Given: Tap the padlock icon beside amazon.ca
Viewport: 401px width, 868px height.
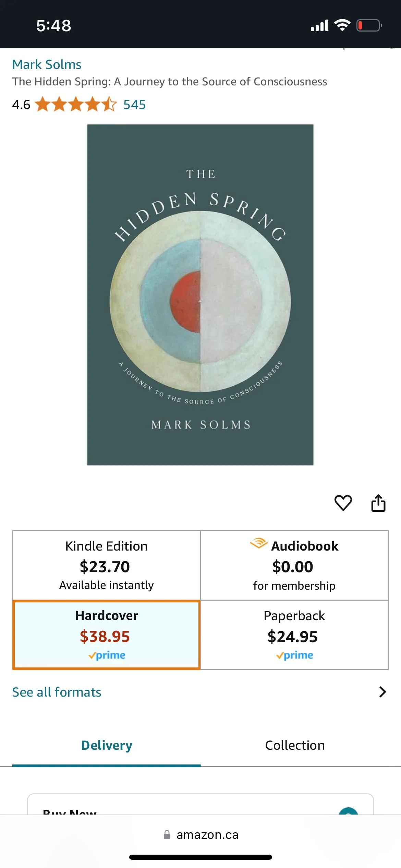Looking at the screenshot, I should pyautogui.click(x=167, y=834).
